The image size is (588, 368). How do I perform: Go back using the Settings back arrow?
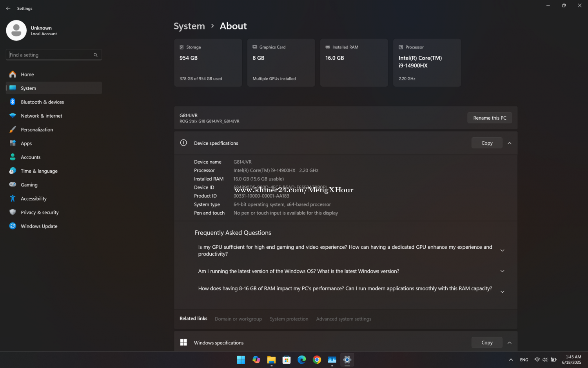[8, 8]
